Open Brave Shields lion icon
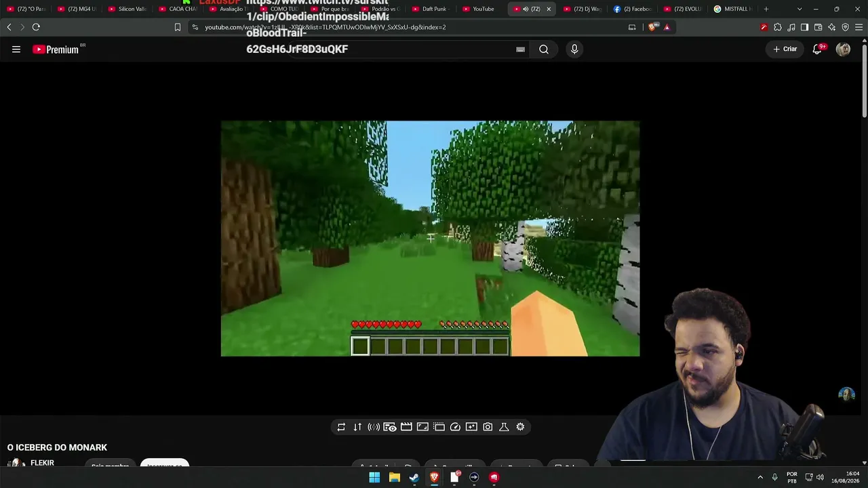The width and height of the screenshot is (868, 488). (652, 27)
